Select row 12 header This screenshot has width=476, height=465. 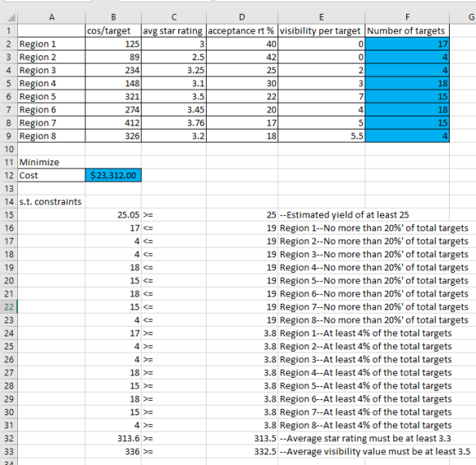[9, 175]
